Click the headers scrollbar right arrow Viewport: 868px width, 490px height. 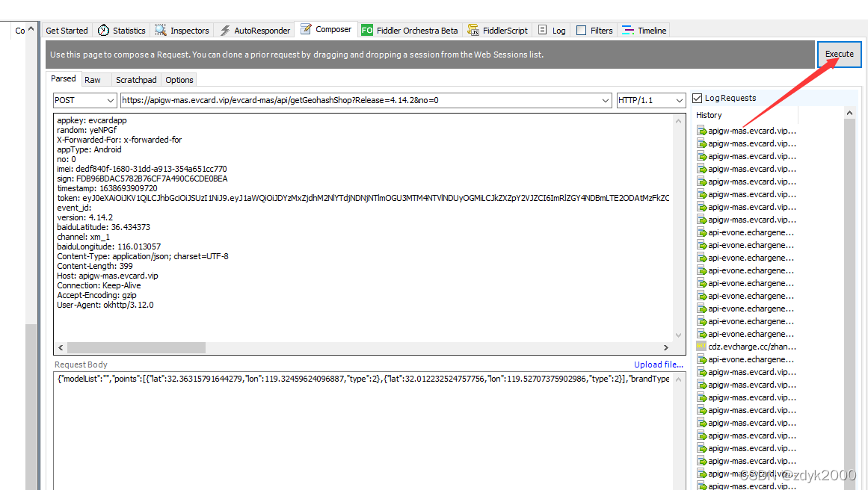tap(666, 347)
